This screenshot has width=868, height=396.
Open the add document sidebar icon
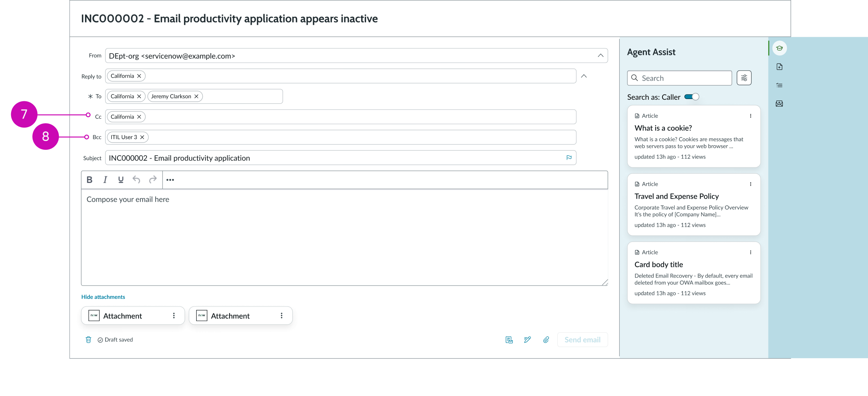(779, 67)
